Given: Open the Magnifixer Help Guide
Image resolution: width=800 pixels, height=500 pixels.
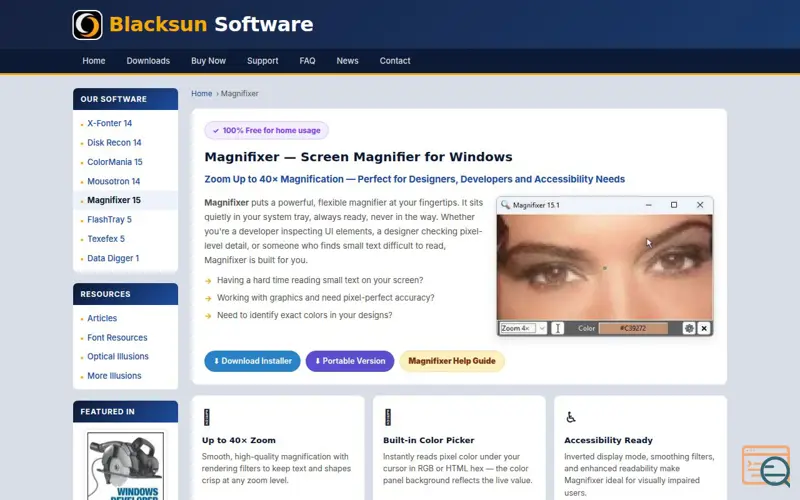Looking at the screenshot, I should pos(452,361).
